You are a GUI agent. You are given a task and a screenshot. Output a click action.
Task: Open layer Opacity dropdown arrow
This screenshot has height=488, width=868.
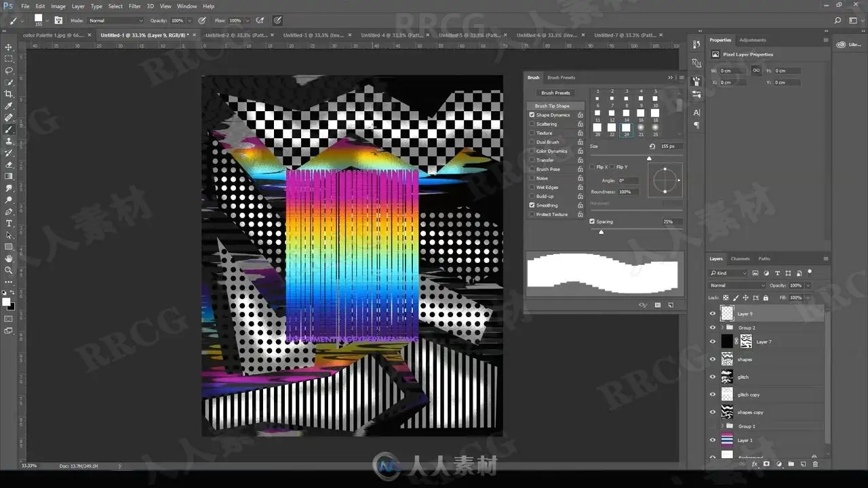click(x=808, y=285)
